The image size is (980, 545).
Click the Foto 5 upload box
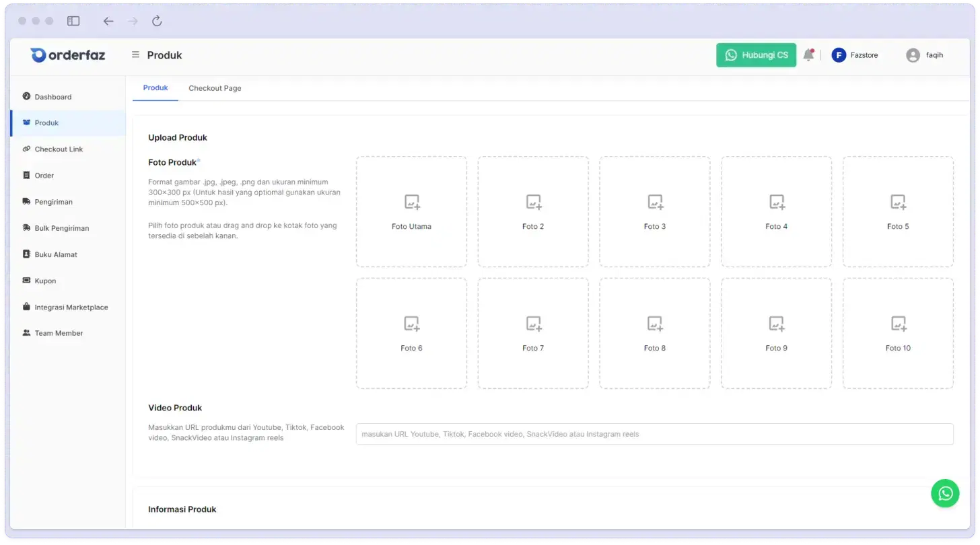coord(898,212)
